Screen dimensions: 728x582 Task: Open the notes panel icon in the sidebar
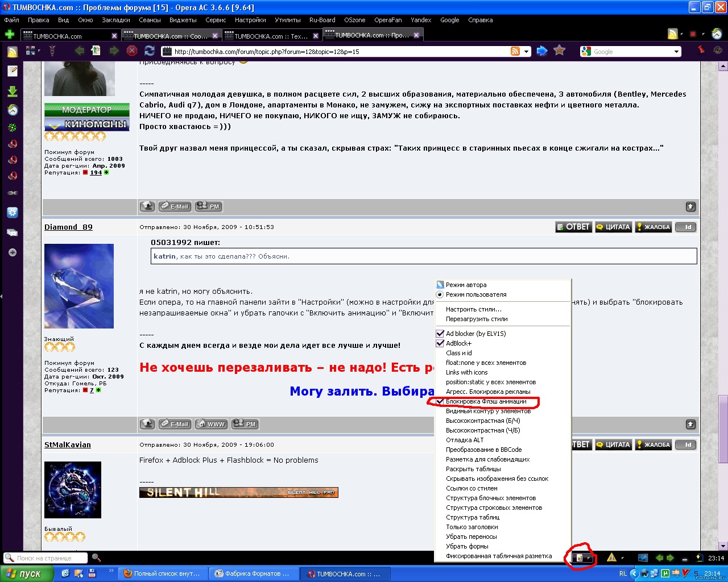point(13,71)
